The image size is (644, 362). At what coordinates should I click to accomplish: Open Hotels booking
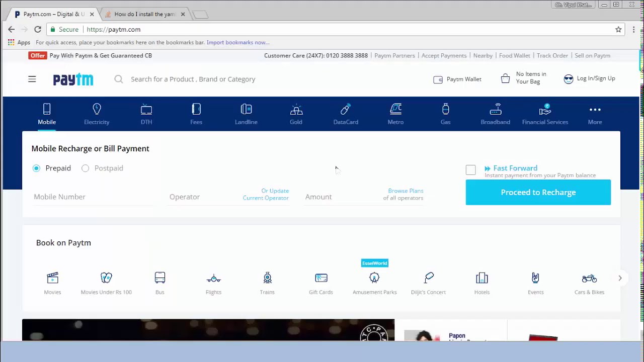click(x=482, y=283)
